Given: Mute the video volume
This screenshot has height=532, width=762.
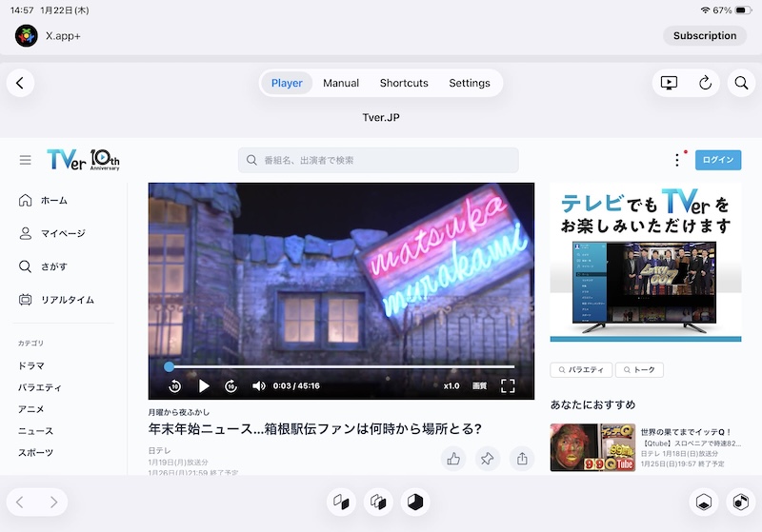Looking at the screenshot, I should 258,385.
